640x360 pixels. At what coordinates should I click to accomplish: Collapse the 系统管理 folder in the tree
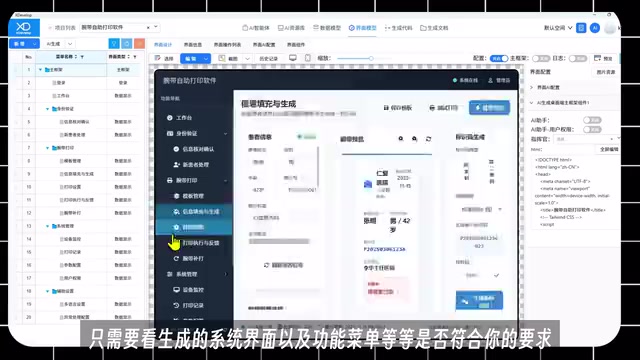pos(47,226)
